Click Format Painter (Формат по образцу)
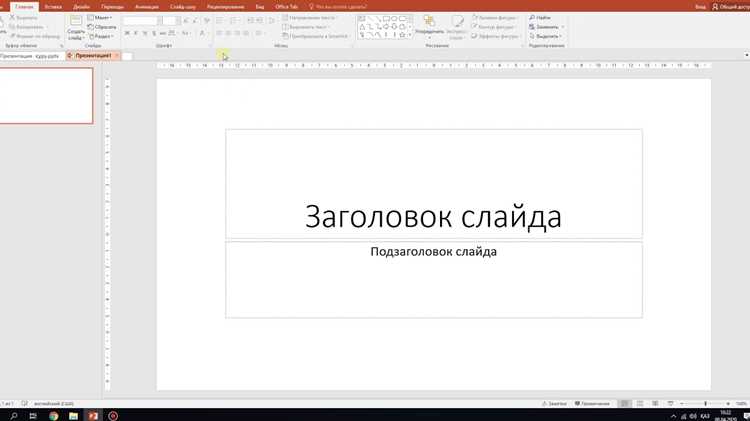 [34, 36]
